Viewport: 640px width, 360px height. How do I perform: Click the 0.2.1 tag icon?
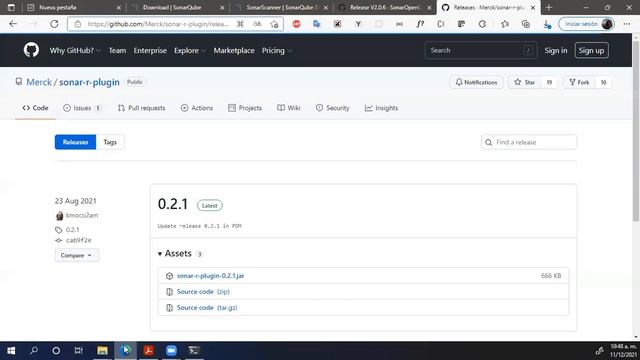click(x=59, y=230)
